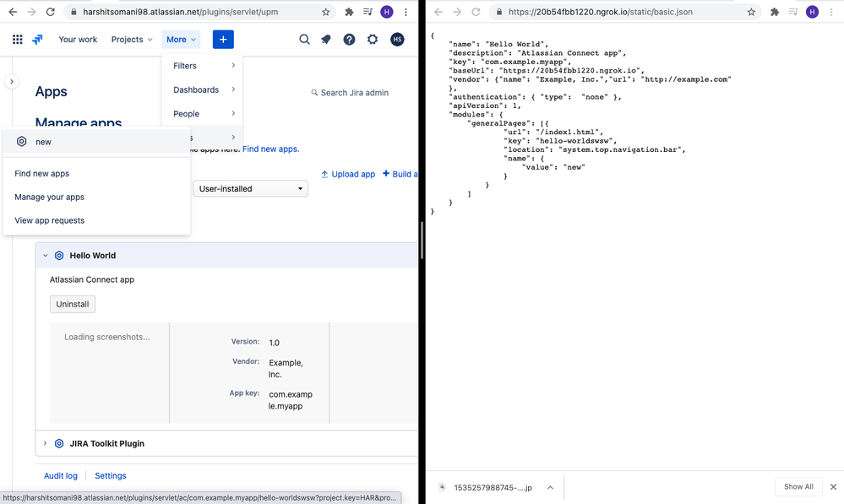This screenshot has height=504, width=844.
Task: Open Extensions puzzle icon in ngrok window
Action: 775,12
